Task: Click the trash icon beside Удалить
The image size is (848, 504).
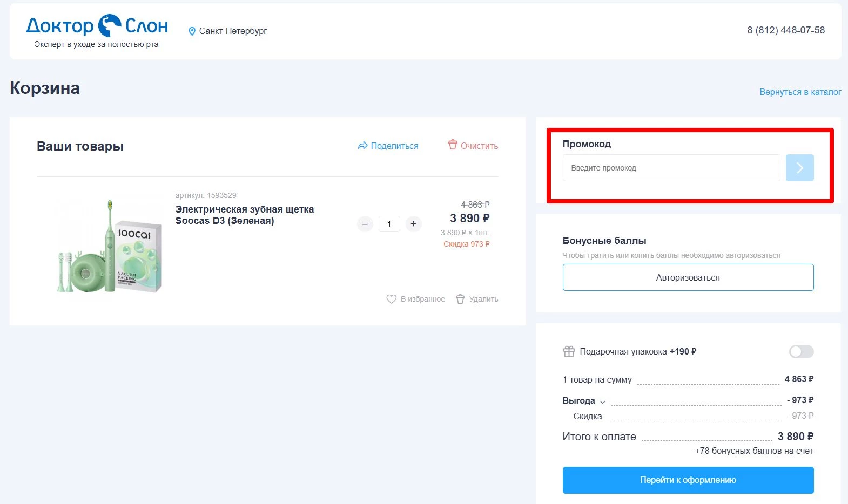Action: coord(460,299)
